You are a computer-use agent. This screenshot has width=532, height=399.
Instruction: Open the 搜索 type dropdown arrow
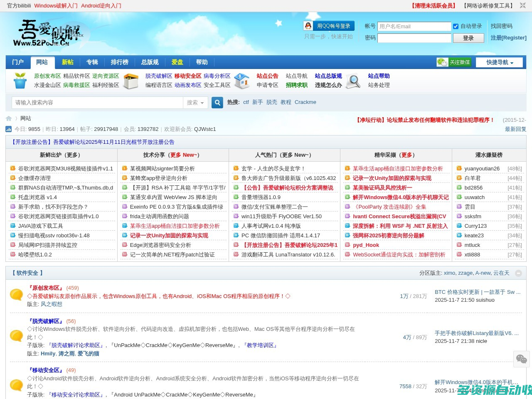click(x=202, y=103)
